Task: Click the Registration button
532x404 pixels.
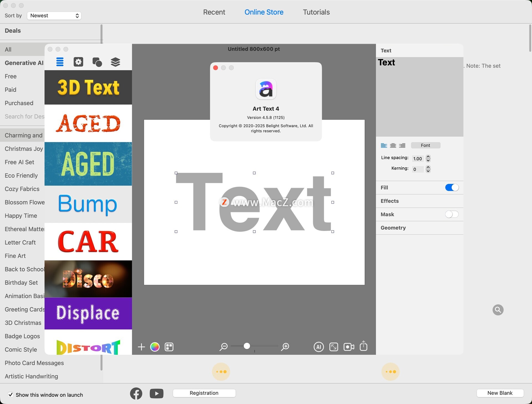Action: click(204, 393)
